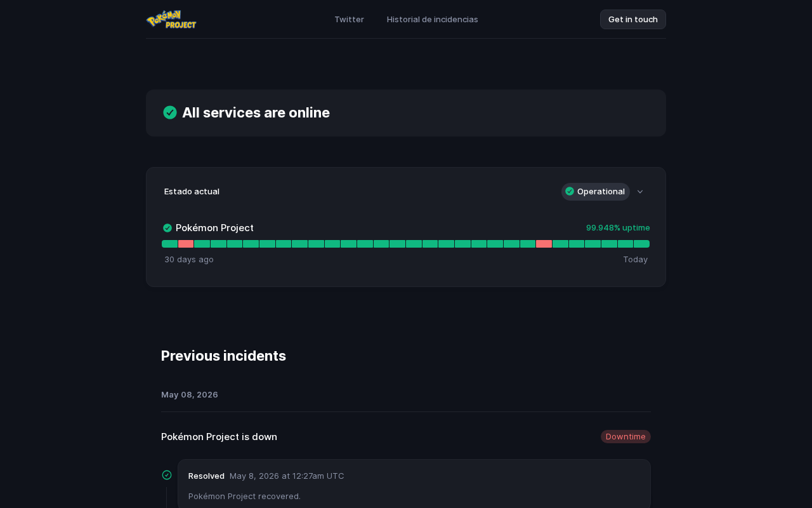Click the Pokémon Project logo
The image size is (812, 508).
tap(171, 19)
